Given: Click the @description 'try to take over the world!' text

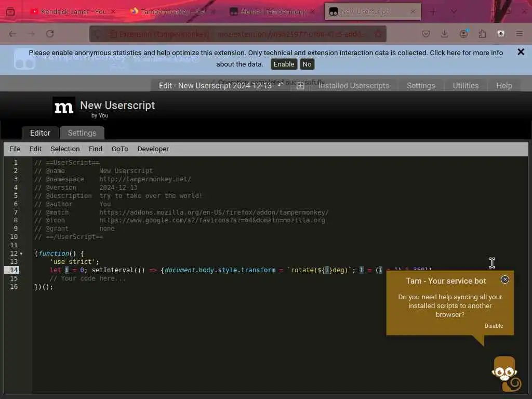Looking at the screenshot, I should click(x=151, y=196).
